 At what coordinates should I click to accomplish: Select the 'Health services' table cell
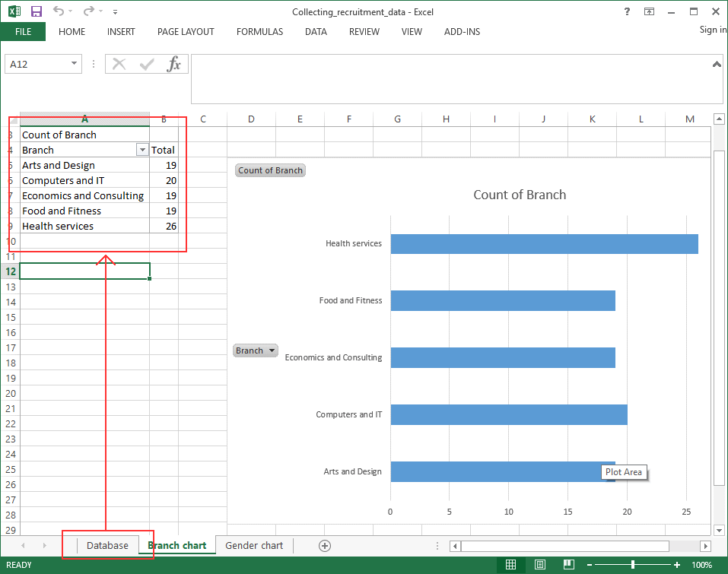coord(85,226)
